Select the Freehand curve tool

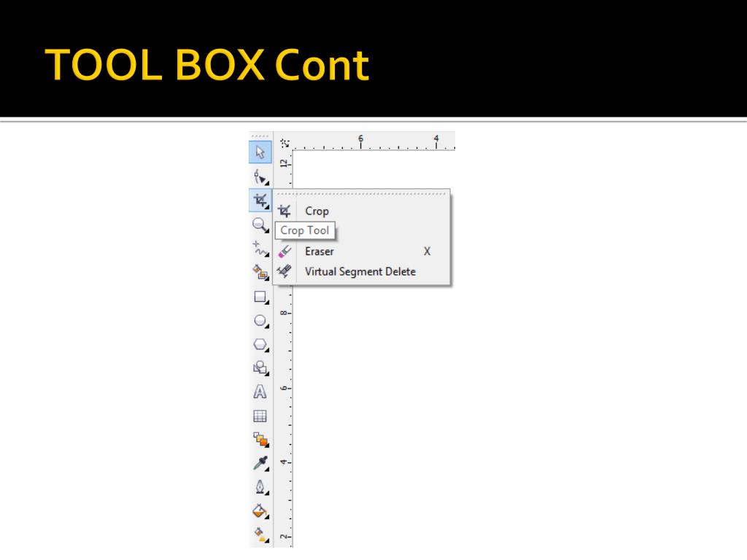pyautogui.click(x=260, y=249)
